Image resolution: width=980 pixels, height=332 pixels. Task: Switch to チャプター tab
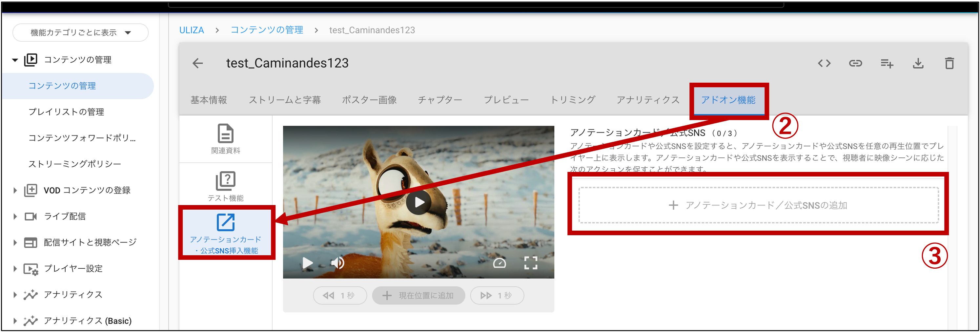pyautogui.click(x=440, y=100)
